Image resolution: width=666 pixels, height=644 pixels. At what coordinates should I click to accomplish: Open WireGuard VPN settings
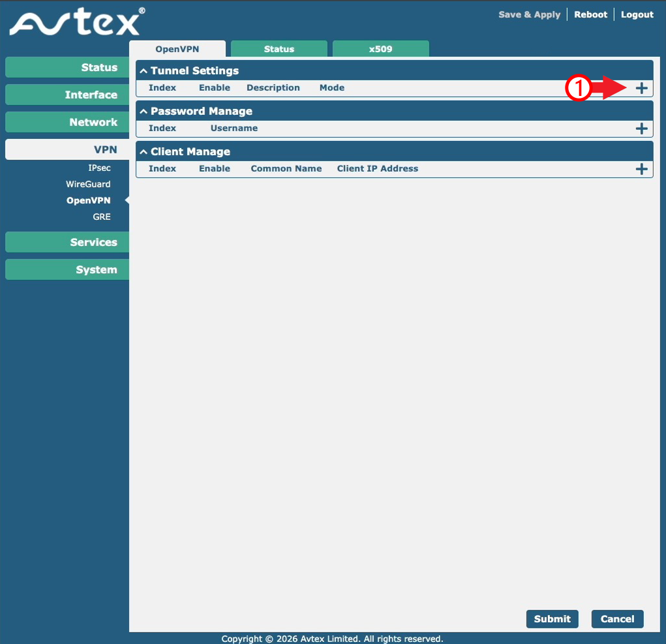click(x=88, y=185)
